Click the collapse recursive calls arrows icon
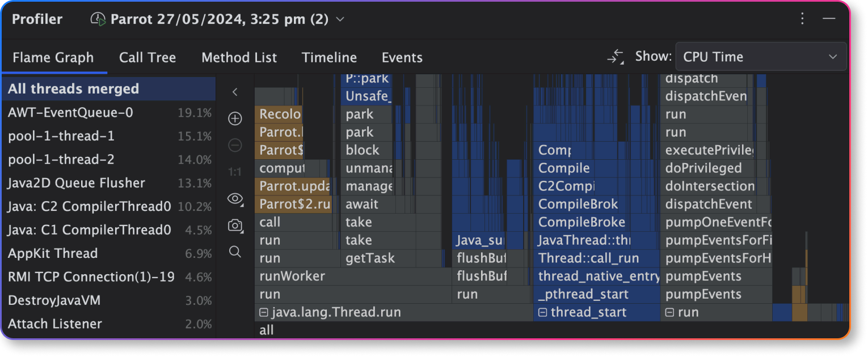 point(616,56)
